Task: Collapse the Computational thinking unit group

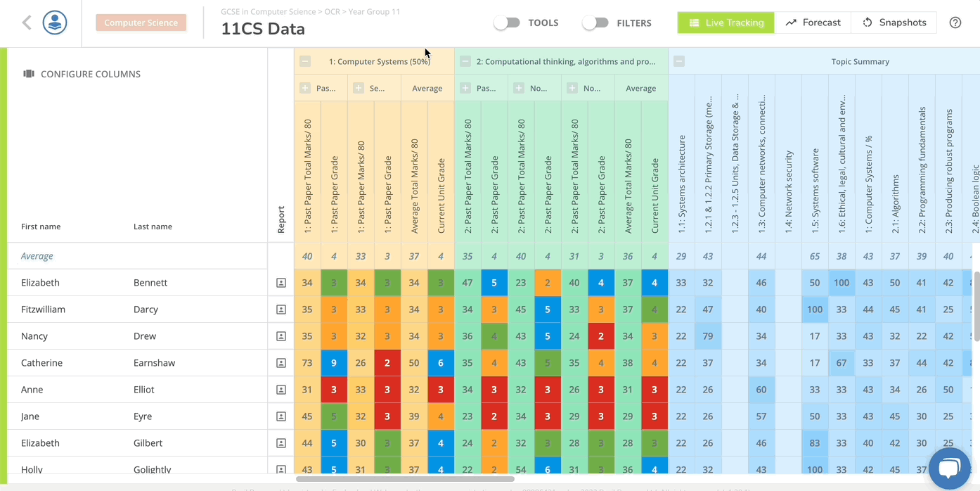Action: 465,61
